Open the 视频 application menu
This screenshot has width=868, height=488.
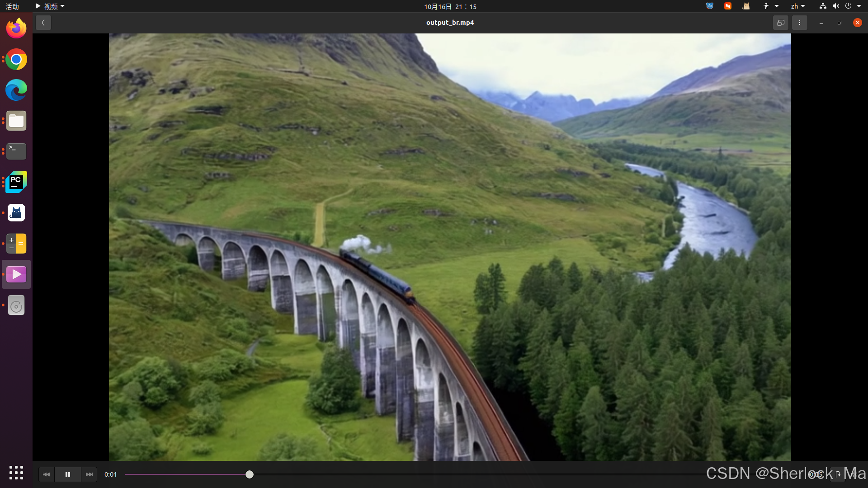coord(50,6)
